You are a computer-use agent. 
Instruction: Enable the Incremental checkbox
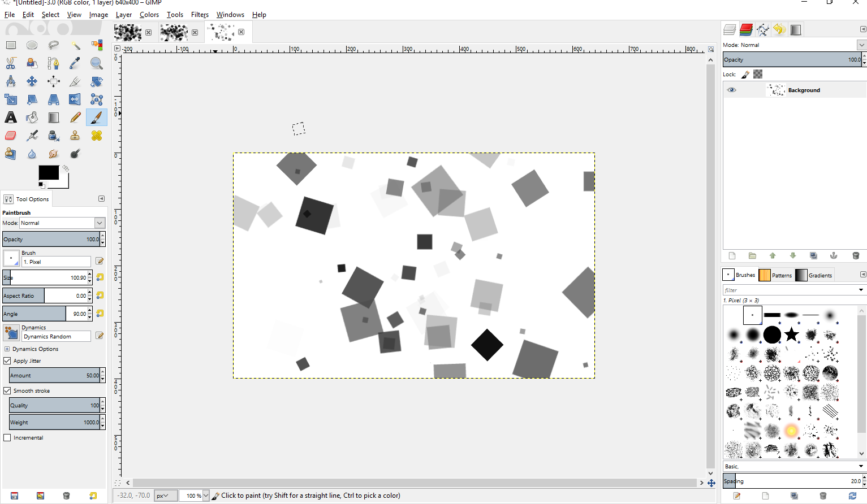[7, 437]
